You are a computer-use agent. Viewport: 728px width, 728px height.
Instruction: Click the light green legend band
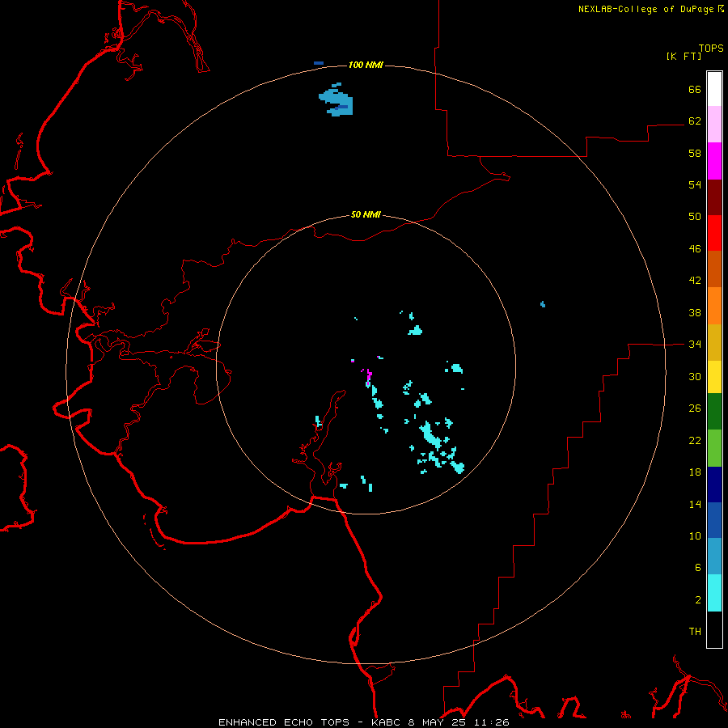coord(714,448)
